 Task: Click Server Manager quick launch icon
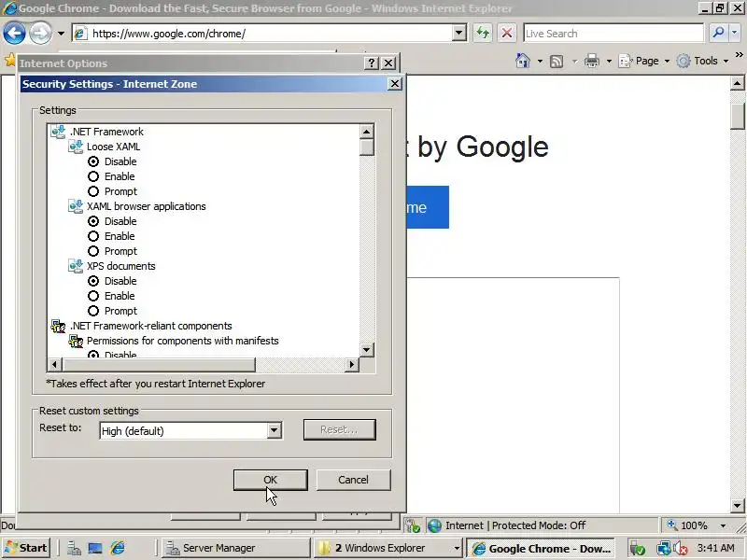(x=74, y=548)
